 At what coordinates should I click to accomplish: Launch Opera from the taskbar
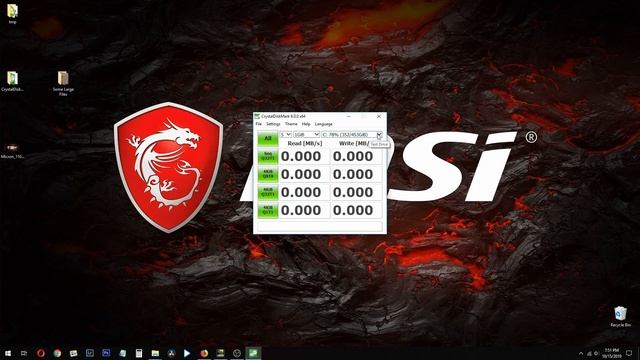point(40,353)
